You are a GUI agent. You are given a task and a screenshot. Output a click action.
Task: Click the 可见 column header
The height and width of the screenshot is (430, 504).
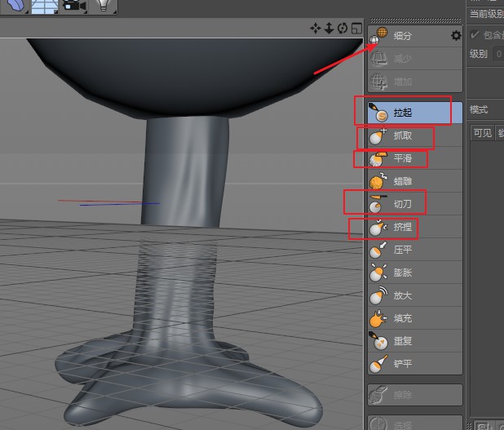pos(483,133)
